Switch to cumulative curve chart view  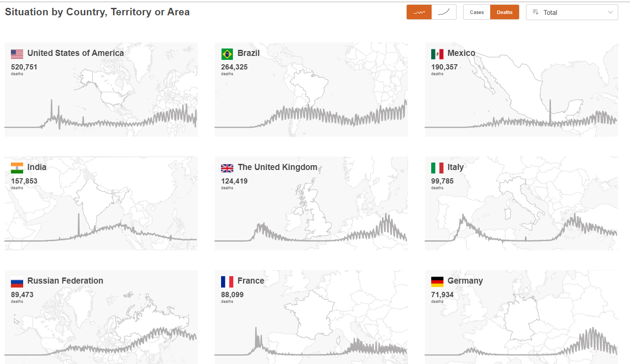tap(444, 12)
